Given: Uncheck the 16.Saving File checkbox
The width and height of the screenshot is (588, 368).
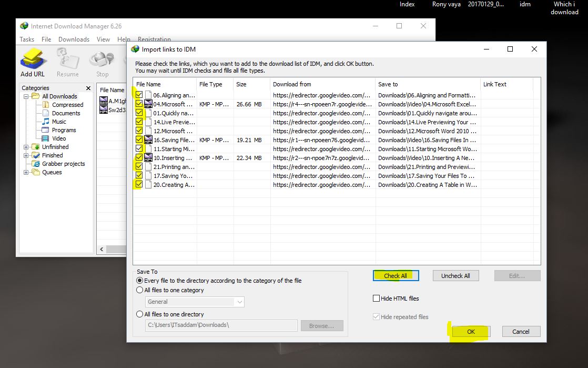Looking at the screenshot, I should [x=139, y=140].
